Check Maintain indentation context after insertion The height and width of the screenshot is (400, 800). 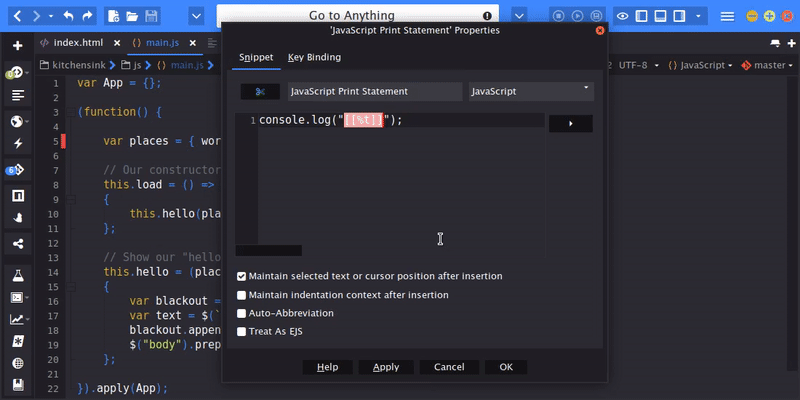click(241, 295)
